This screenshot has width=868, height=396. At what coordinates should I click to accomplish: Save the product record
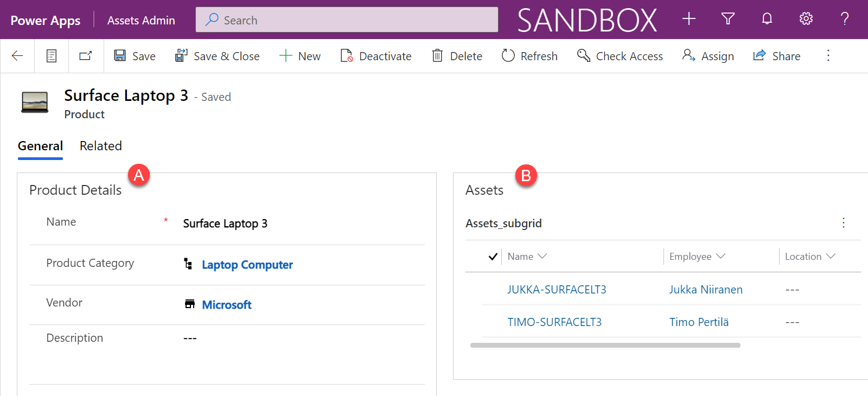pos(135,56)
